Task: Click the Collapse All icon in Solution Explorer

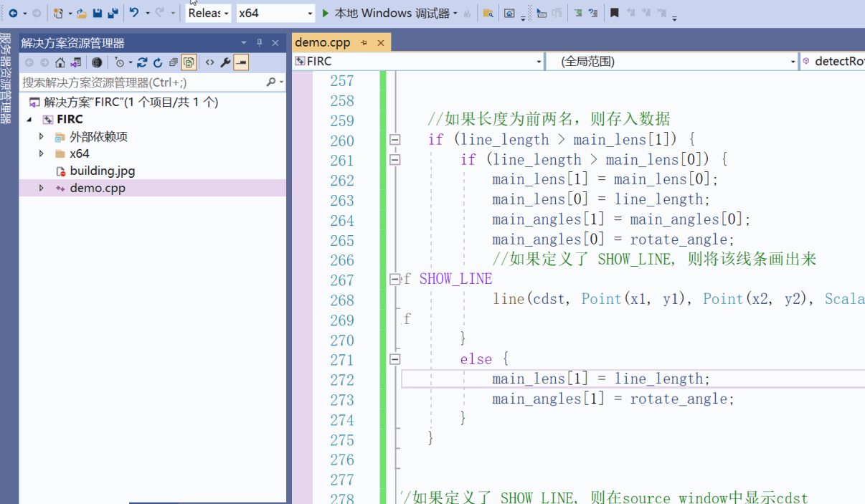Action: 174,62
